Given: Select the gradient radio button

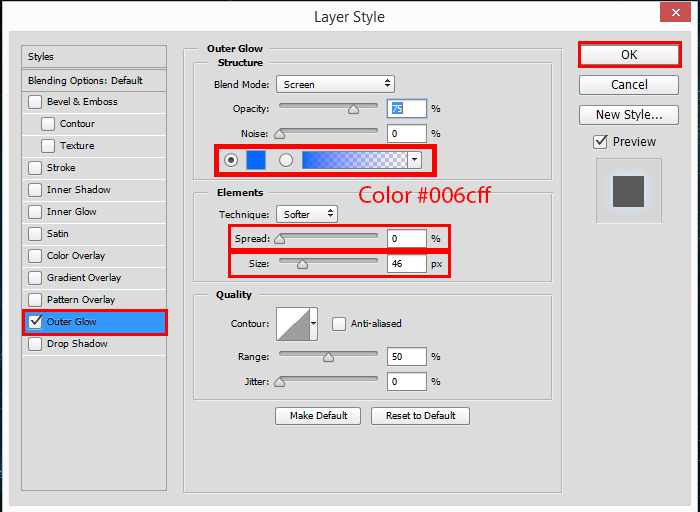Looking at the screenshot, I should tap(286, 159).
